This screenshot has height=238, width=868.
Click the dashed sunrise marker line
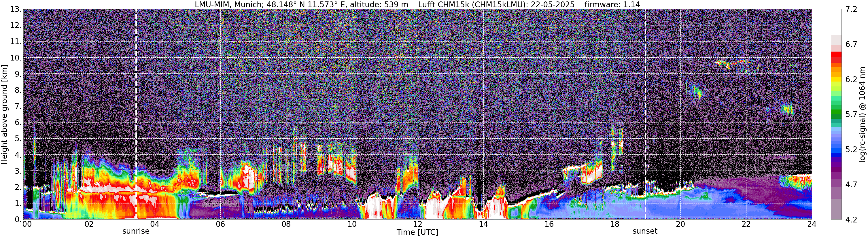click(136, 114)
